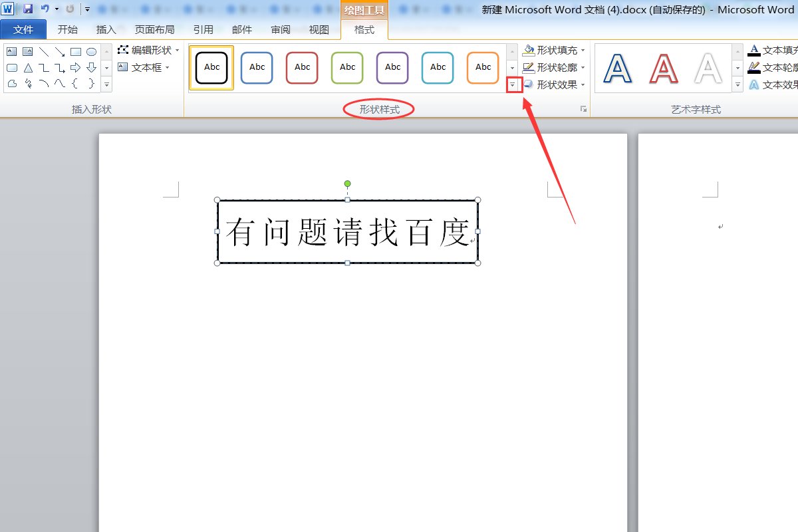Select the rectangle shape
The width and height of the screenshot is (798, 532).
tap(76, 51)
